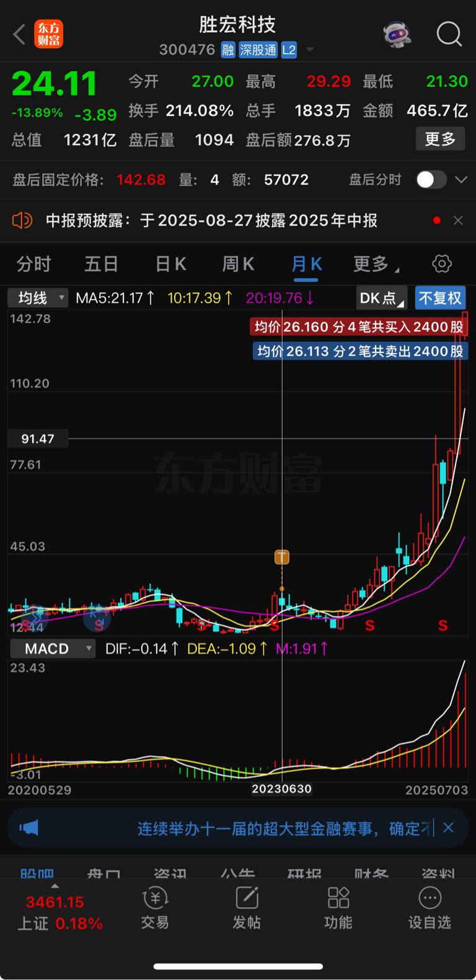The image size is (476, 980).
Task: Tap orange T marker on chart
Action: [282, 557]
